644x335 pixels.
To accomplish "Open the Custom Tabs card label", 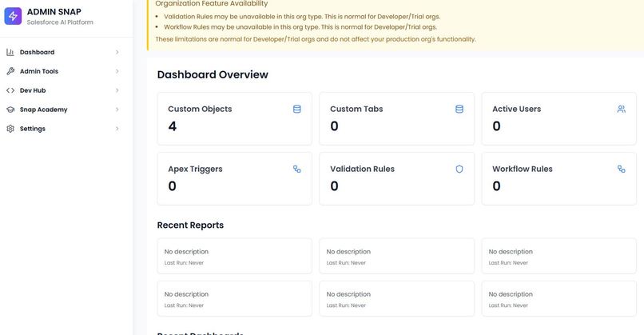I will point(356,109).
